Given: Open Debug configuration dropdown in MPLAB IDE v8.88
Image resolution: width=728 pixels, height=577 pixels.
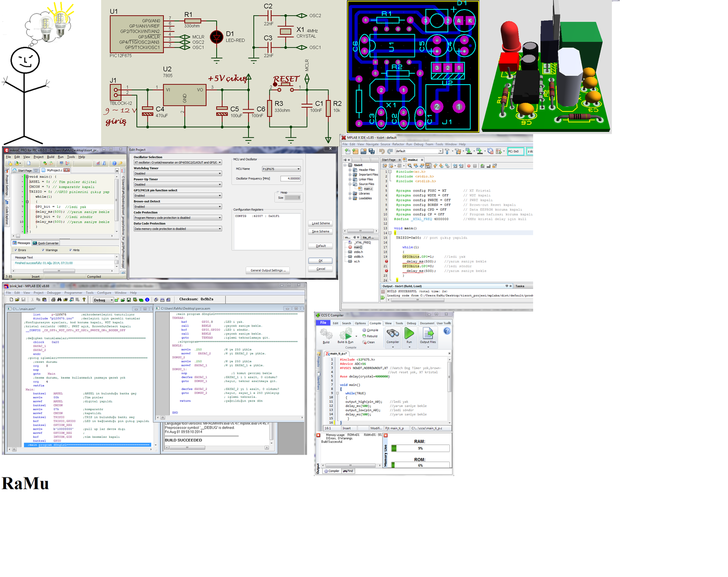Looking at the screenshot, I should click(x=103, y=300).
